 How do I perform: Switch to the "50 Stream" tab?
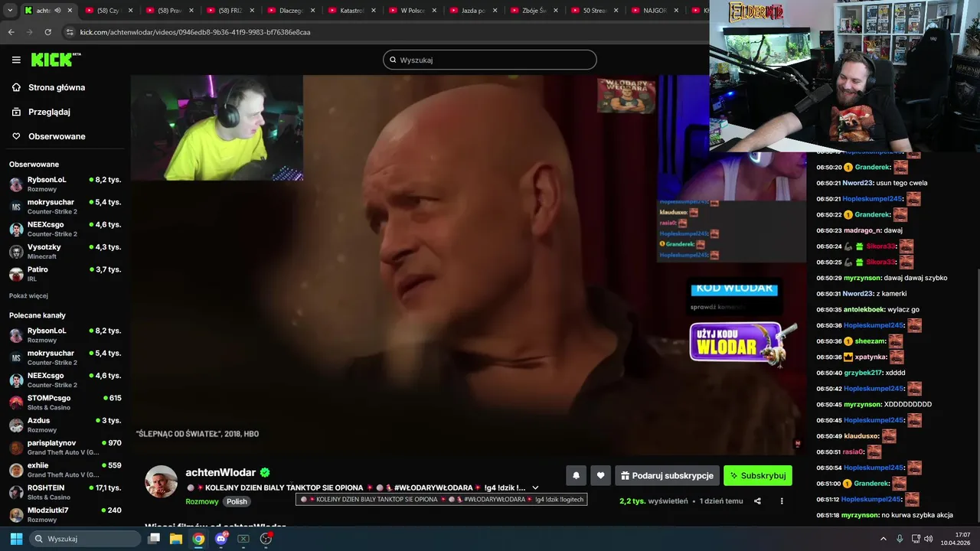tap(596, 11)
